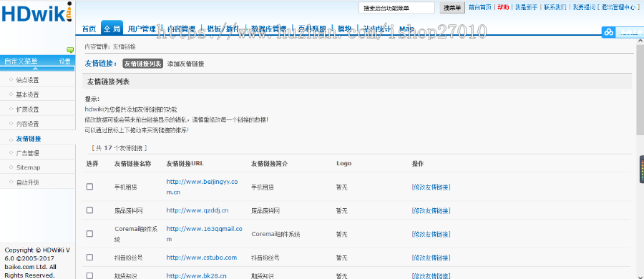Select 站点设置 in the sidebar
Image resolution: width=644 pixels, height=279 pixels.
[x=27, y=80]
